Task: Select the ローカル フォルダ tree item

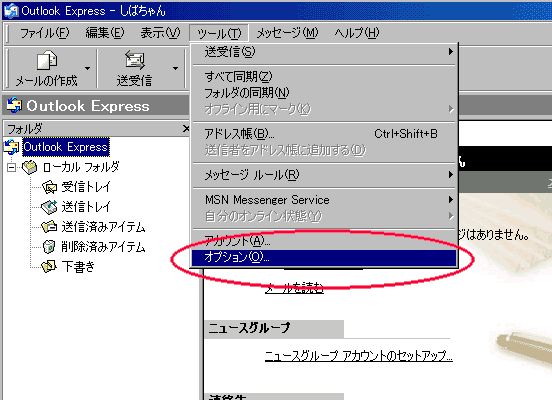Action: click(x=81, y=167)
